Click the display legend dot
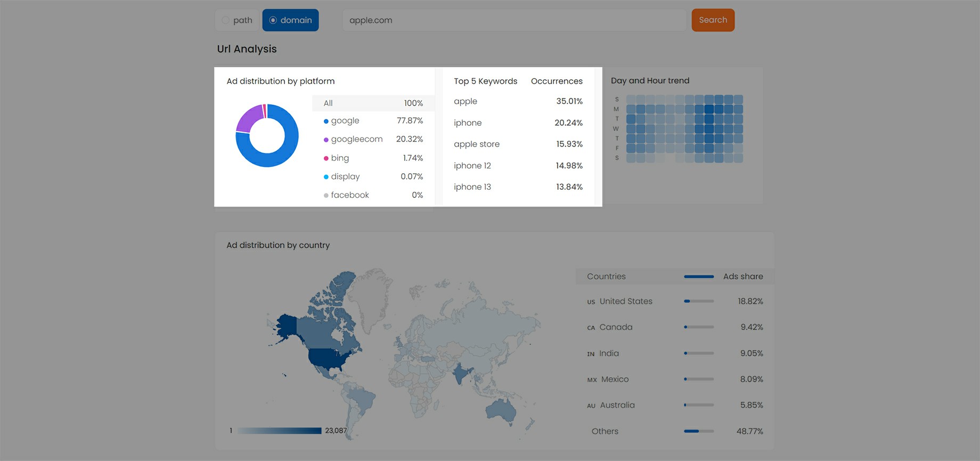Viewport: 980px width, 461px height. coord(326,177)
